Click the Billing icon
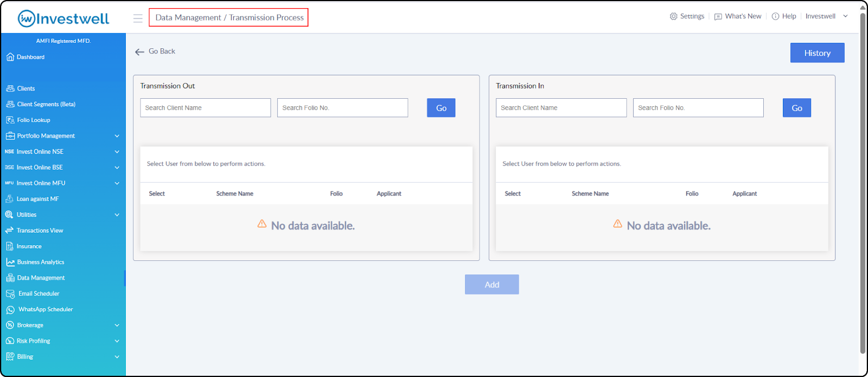 pyautogui.click(x=10, y=356)
